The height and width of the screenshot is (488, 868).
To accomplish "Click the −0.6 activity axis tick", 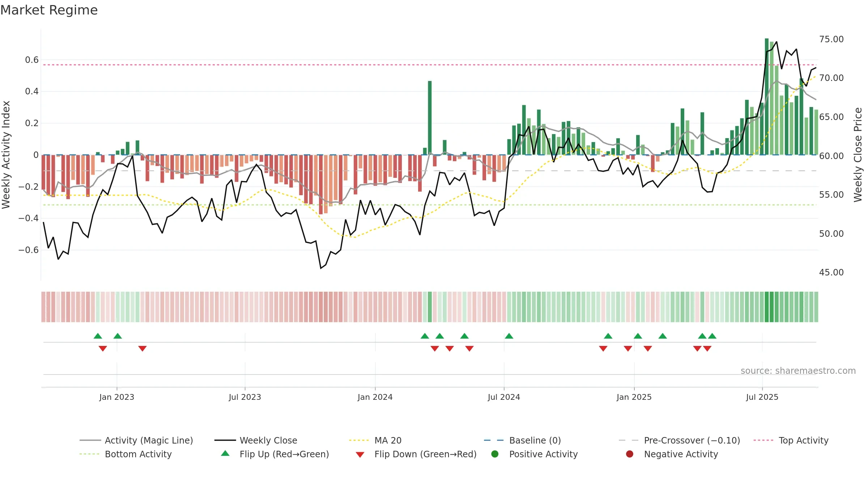I will click(29, 250).
